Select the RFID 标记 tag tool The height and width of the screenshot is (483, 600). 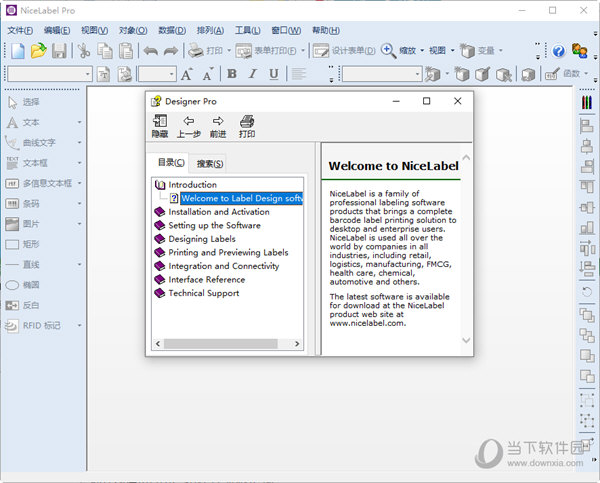[33, 325]
